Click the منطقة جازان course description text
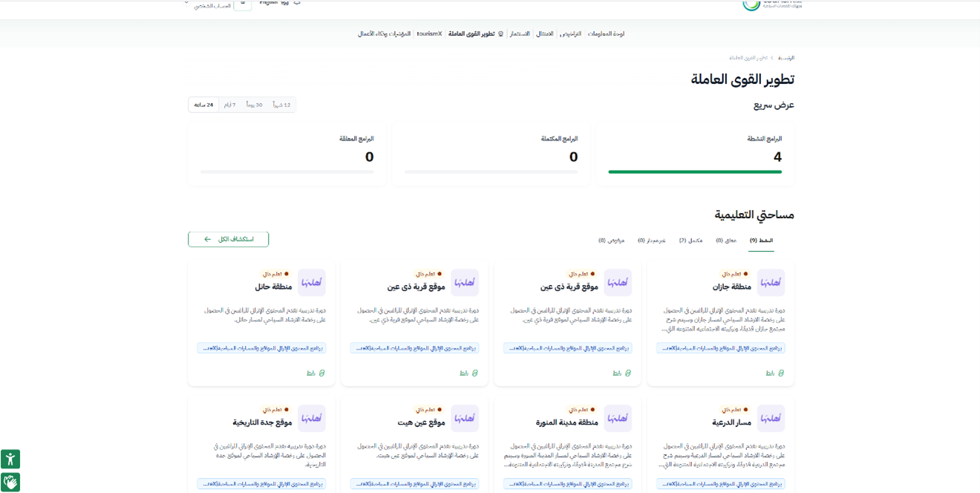 click(723, 319)
